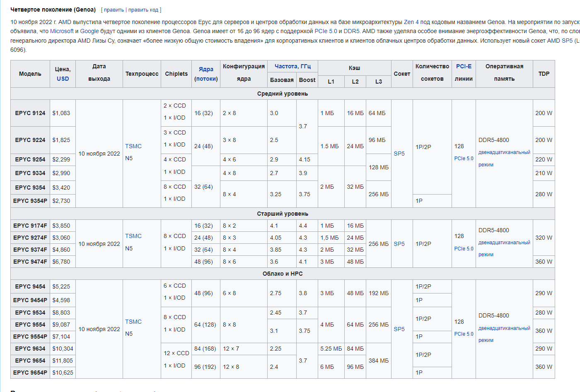The width and height of the screenshot is (580, 392).
Task: Open the «двенадцатиканальный режим» link in the «Облако и HPC» section
Action: 504,334
